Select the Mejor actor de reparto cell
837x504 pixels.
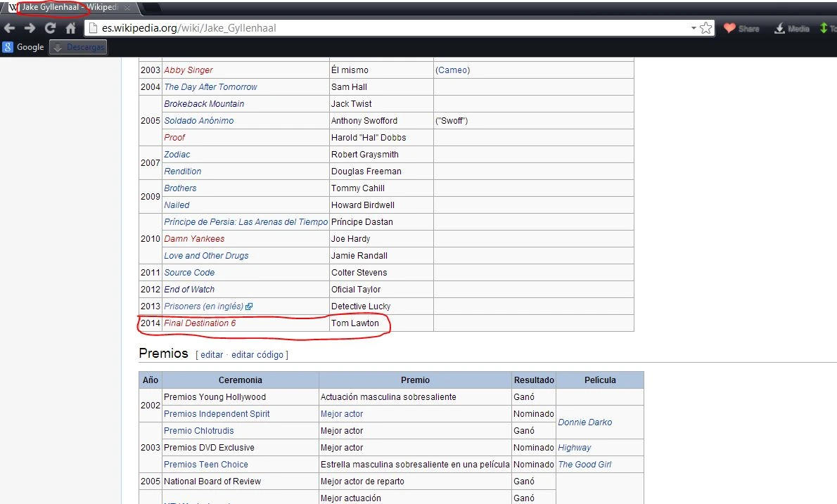pyautogui.click(x=415, y=482)
